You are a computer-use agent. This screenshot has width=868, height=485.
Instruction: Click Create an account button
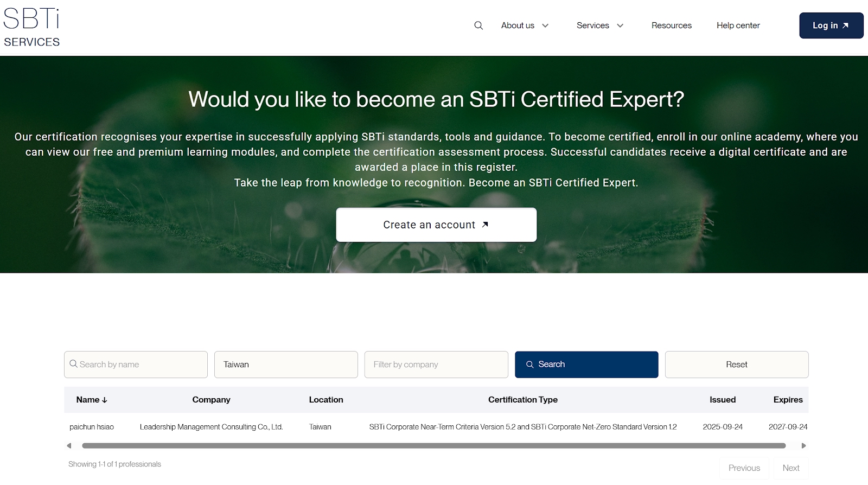point(436,225)
